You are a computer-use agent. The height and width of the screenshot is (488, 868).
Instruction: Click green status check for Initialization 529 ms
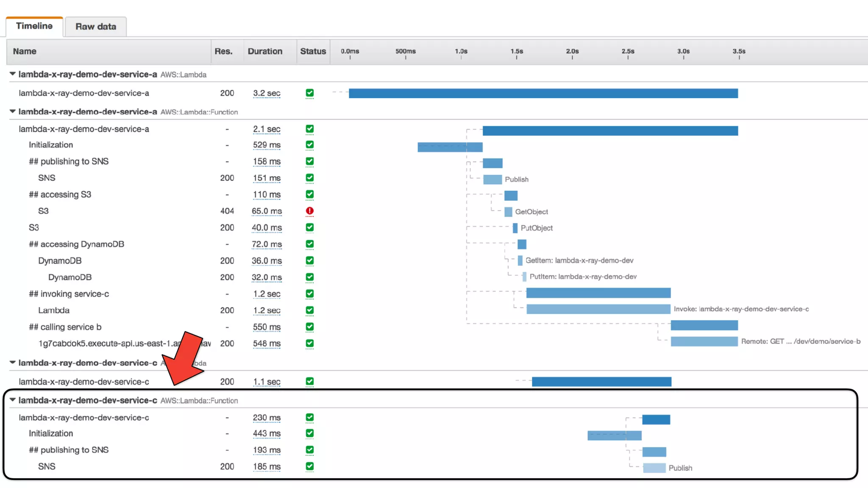tap(310, 145)
